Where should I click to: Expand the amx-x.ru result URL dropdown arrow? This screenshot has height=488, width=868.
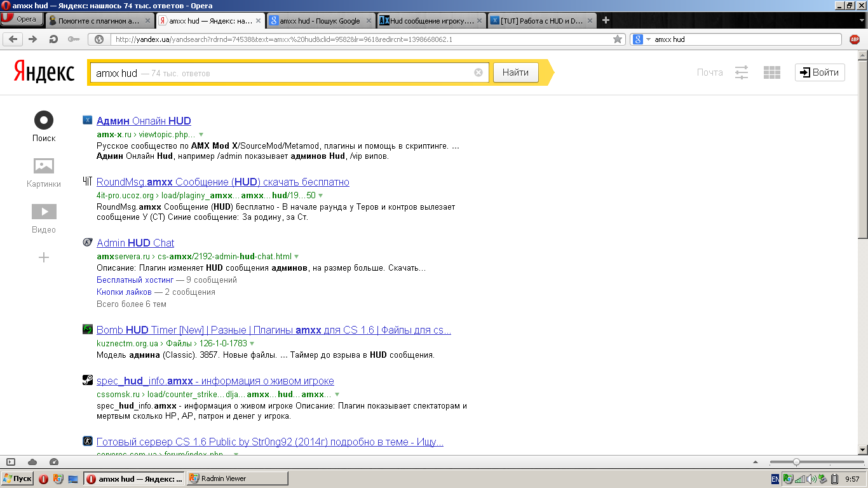[201, 135]
